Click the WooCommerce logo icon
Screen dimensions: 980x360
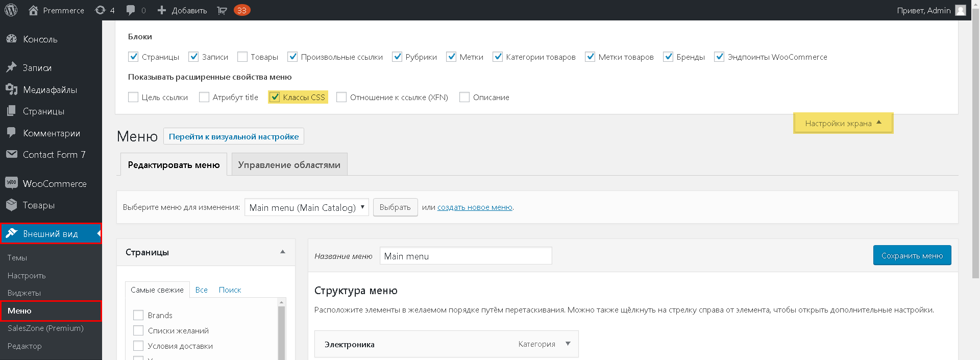tap(11, 183)
